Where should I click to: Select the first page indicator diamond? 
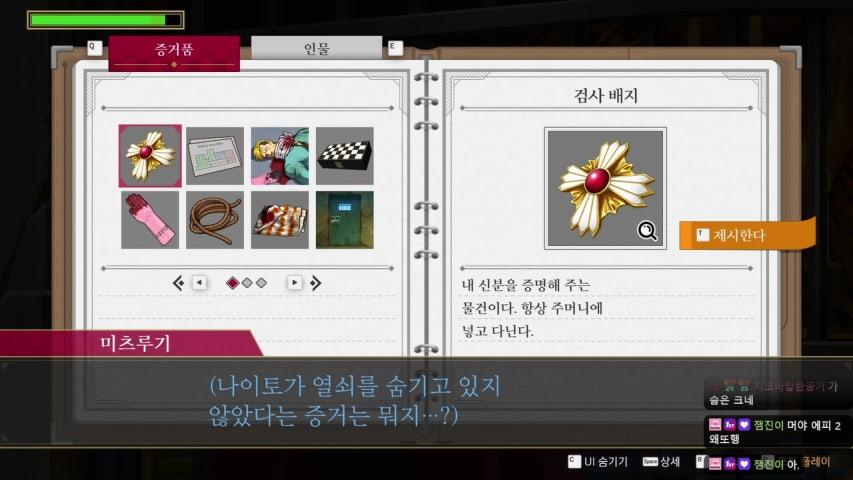[x=233, y=283]
